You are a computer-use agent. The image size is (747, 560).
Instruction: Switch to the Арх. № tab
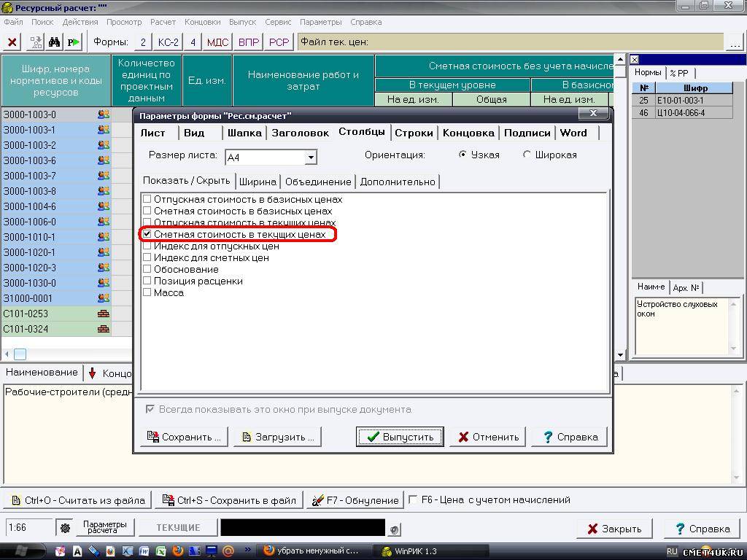click(686, 287)
